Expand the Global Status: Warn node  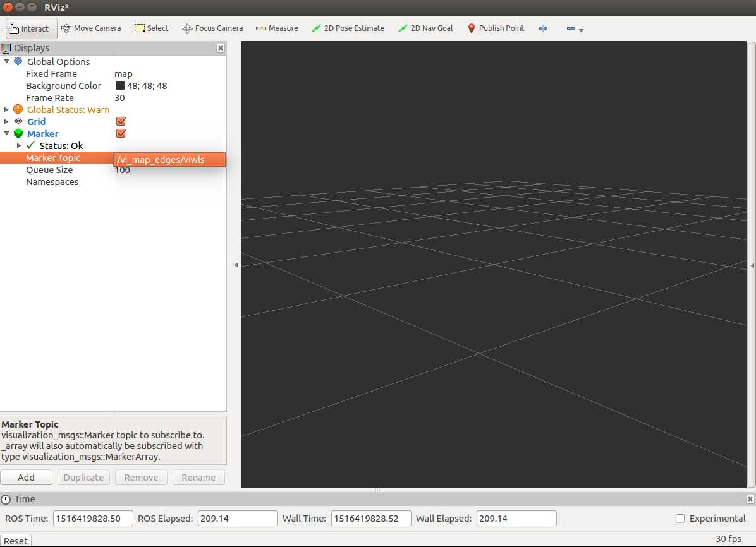coord(6,109)
